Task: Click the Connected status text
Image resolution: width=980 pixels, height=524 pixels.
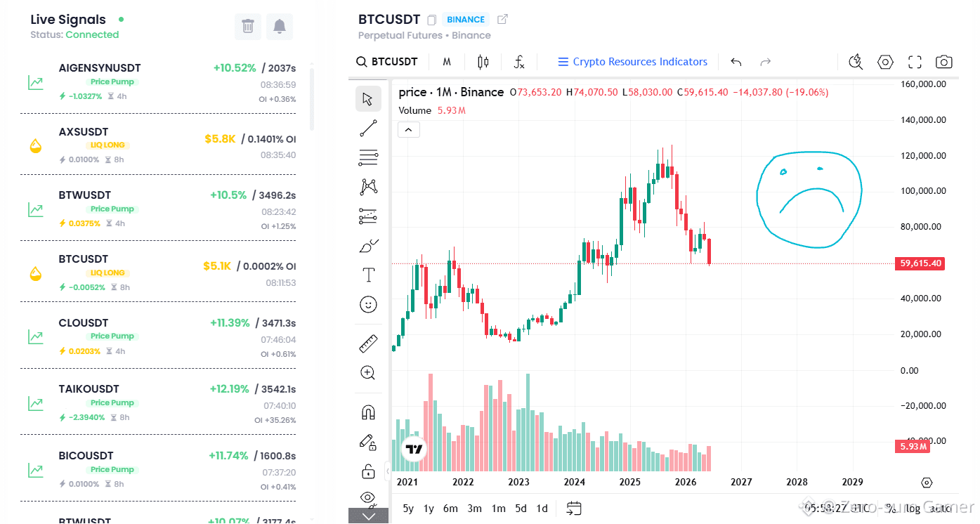Action: tap(92, 34)
